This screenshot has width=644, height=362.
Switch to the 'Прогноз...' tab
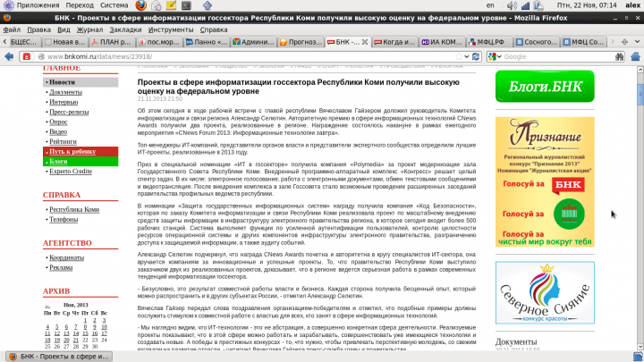[301, 42]
